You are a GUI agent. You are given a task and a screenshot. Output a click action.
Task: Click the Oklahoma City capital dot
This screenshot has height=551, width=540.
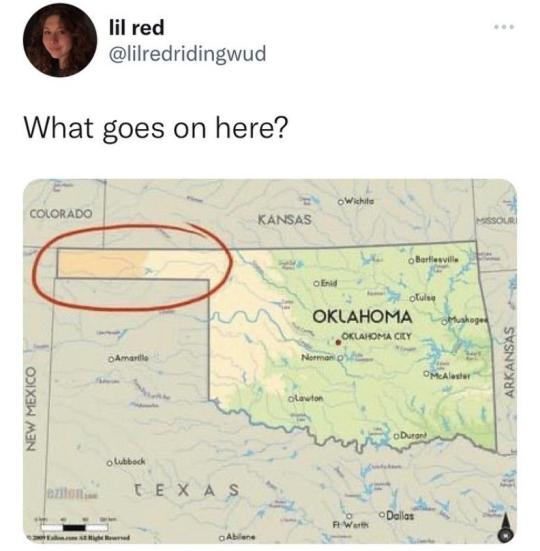click(338, 342)
